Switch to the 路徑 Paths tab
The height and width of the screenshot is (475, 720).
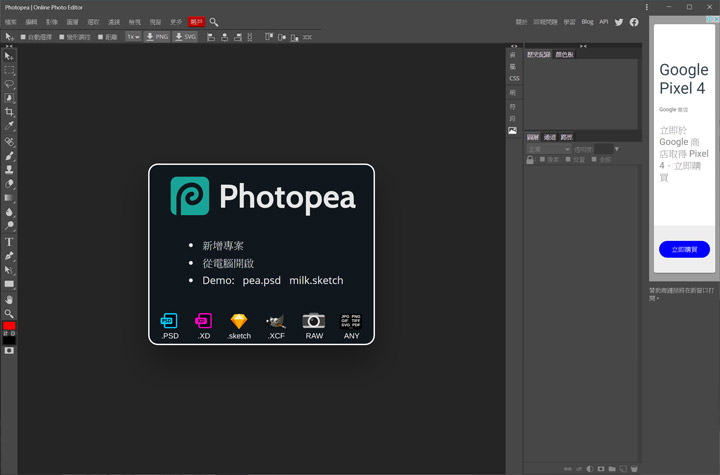tap(566, 137)
